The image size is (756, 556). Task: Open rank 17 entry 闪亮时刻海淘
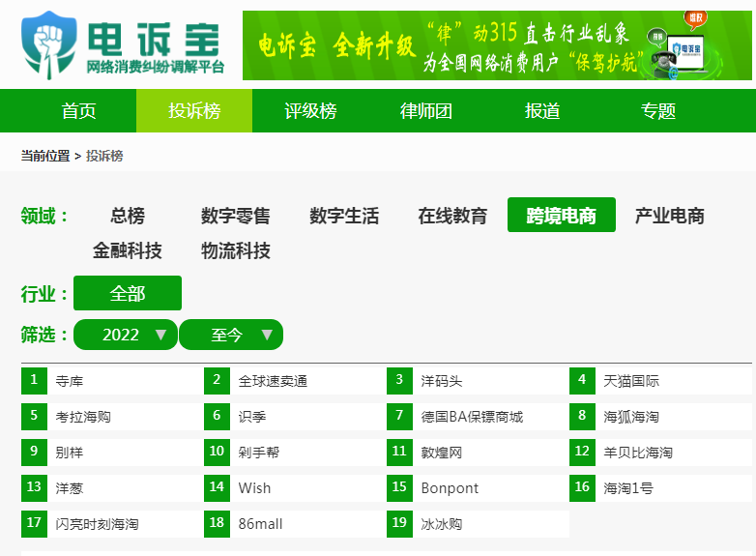97,524
